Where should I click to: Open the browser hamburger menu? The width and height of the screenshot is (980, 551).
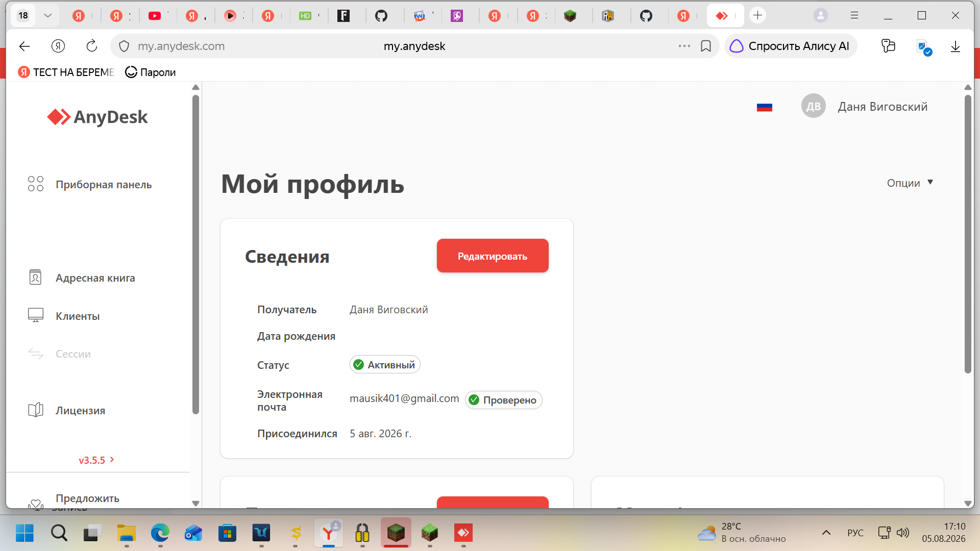tap(854, 15)
